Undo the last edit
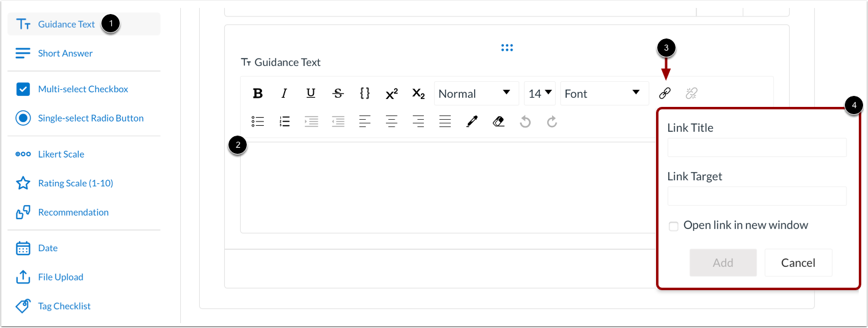This screenshot has width=868, height=328. click(525, 122)
